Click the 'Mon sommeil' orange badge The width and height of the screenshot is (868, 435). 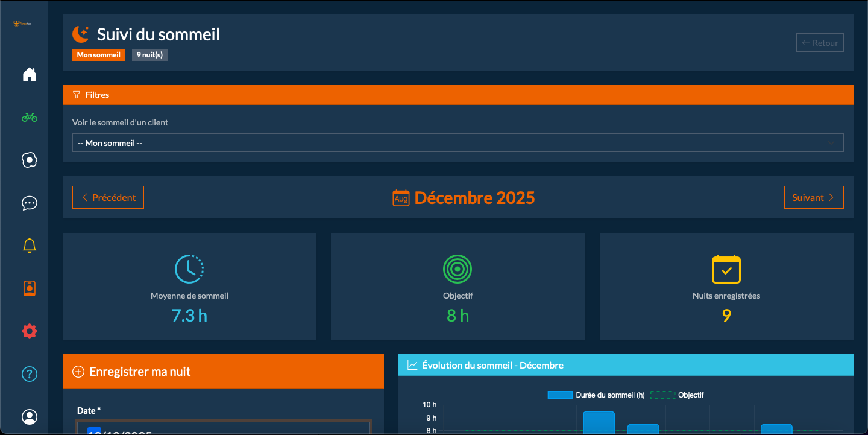98,55
